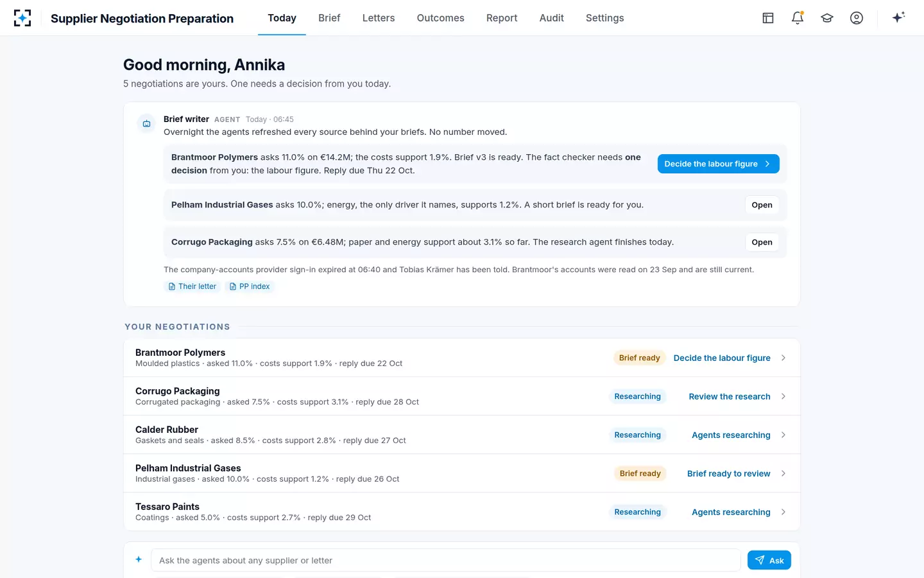This screenshot has height=578, width=924.
Task: Click the sparkle assistant icon
Action: 898,18
